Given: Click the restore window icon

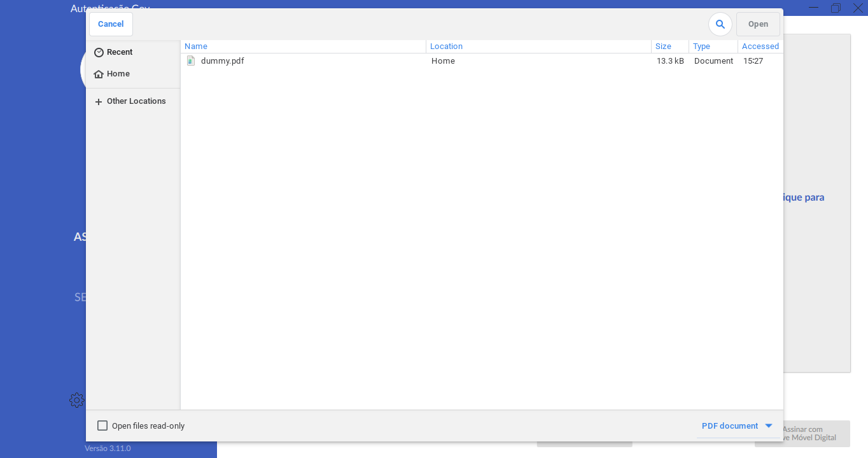Looking at the screenshot, I should pos(836,8).
